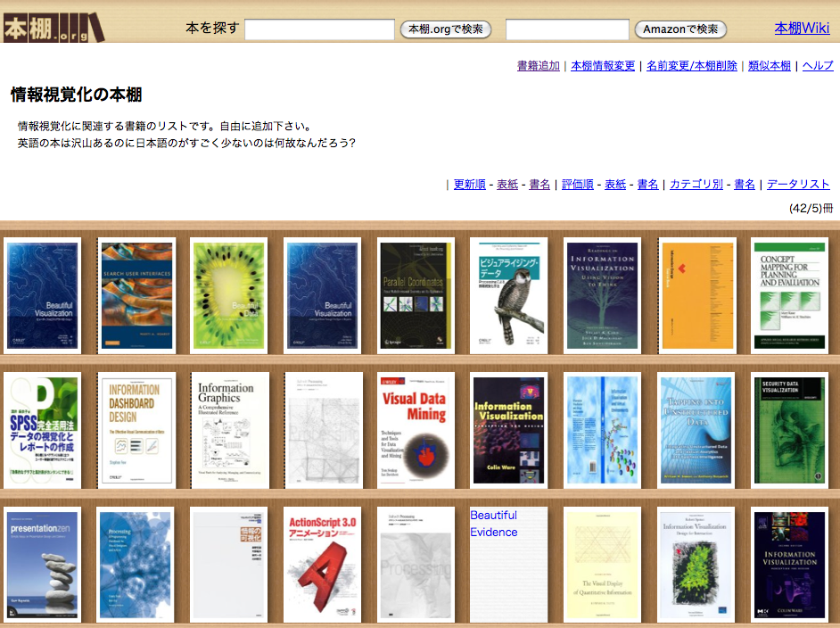Open the 本棚Wiki link
This screenshot has height=628, width=840.
(x=802, y=28)
